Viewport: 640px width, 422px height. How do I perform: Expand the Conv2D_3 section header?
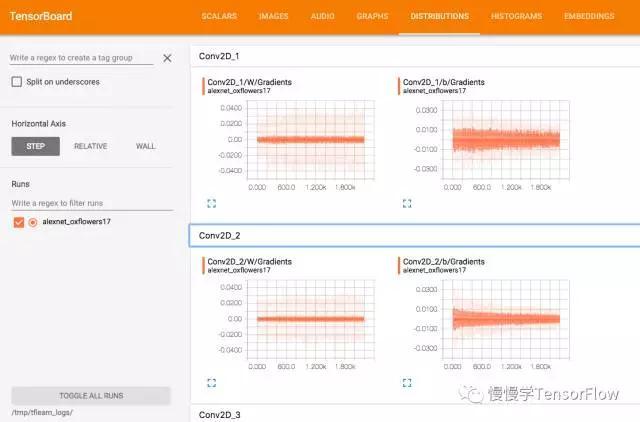click(x=415, y=414)
